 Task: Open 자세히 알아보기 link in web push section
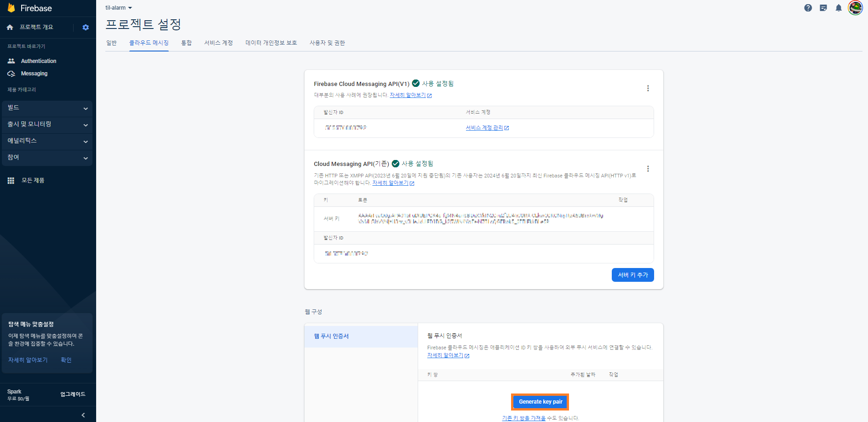448,355
